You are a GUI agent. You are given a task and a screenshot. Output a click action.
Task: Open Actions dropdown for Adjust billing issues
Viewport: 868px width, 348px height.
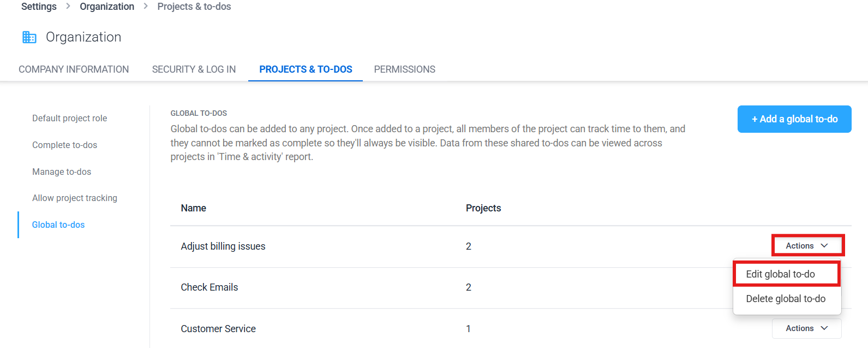807,246
